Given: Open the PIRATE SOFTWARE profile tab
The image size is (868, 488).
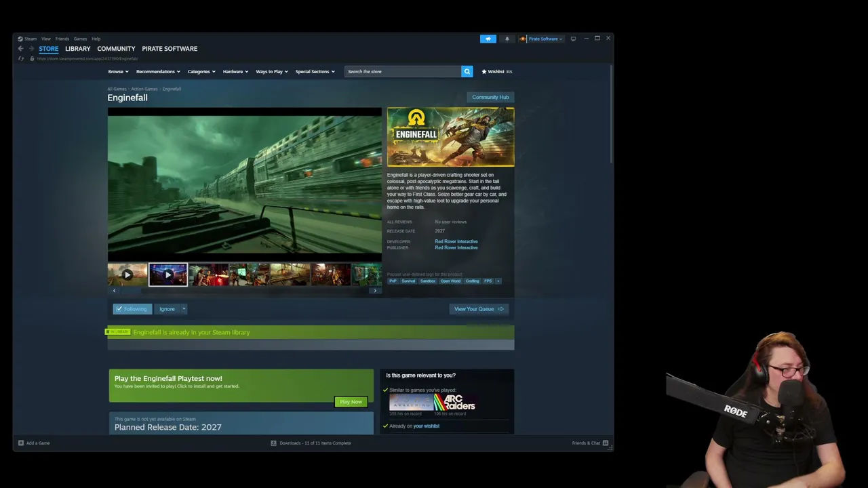Looking at the screenshot, I should tap(170, 49).
